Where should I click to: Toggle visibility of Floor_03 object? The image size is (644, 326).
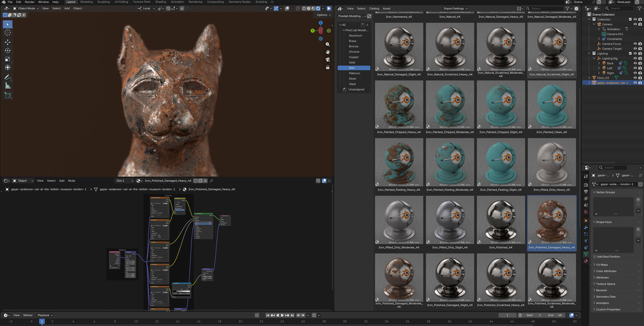pos(635,78)
